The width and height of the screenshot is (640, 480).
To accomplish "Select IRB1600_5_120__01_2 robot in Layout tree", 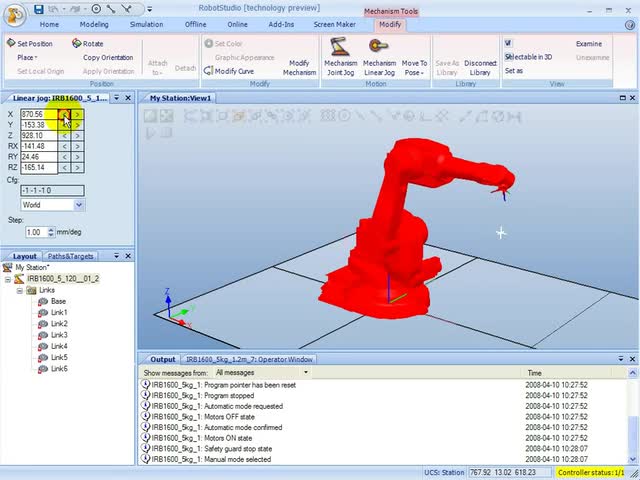I will tap(57, 279).
